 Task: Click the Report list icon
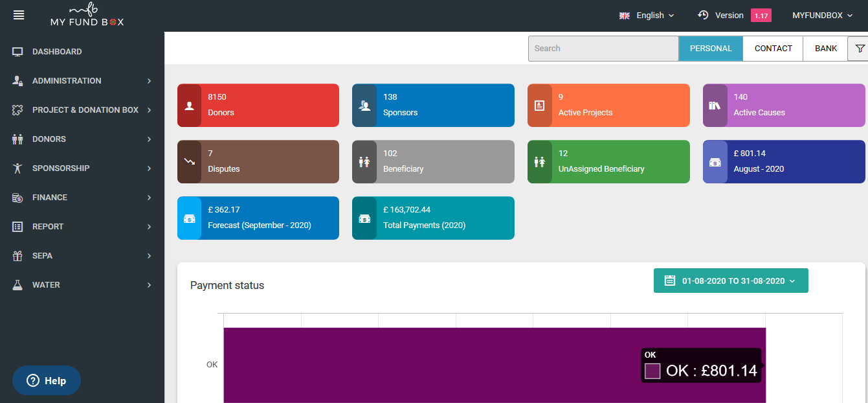pyautogui.click(x=17, y=227)
